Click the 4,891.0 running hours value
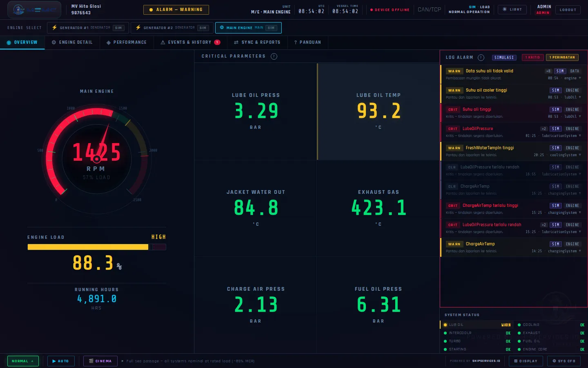 [x=97, y=299]
